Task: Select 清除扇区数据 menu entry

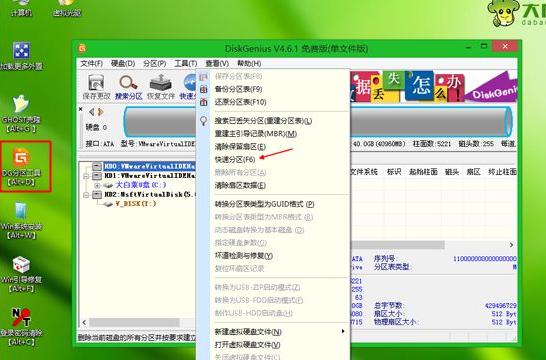Action: pos(240,185)
